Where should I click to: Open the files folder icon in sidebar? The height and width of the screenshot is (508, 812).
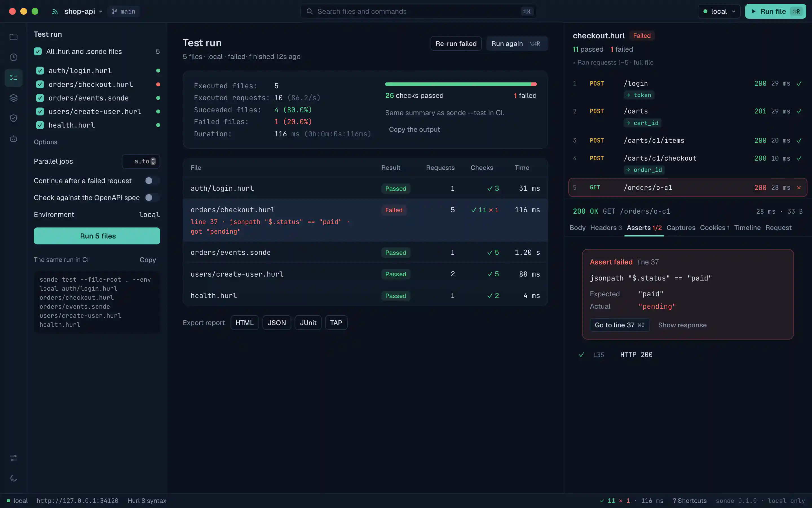(x=14, y=37)
